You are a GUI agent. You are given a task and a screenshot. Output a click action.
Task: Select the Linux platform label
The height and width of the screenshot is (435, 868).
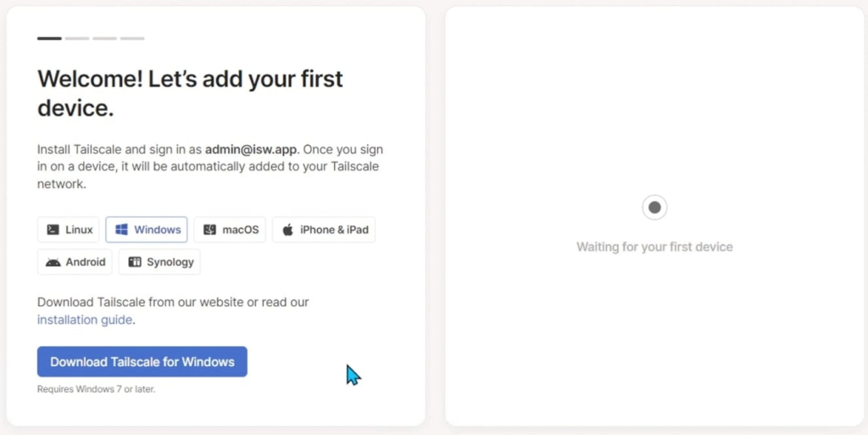pos(79,230)
